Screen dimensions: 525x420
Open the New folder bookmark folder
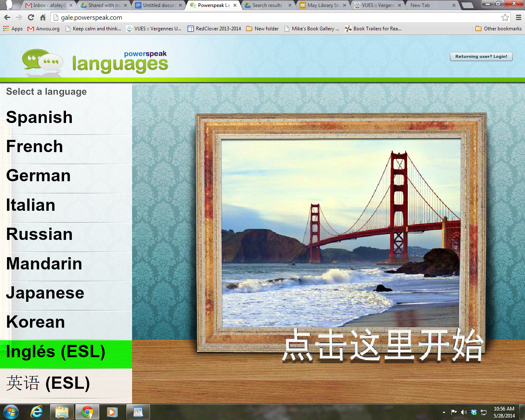(x=262, y=29)
